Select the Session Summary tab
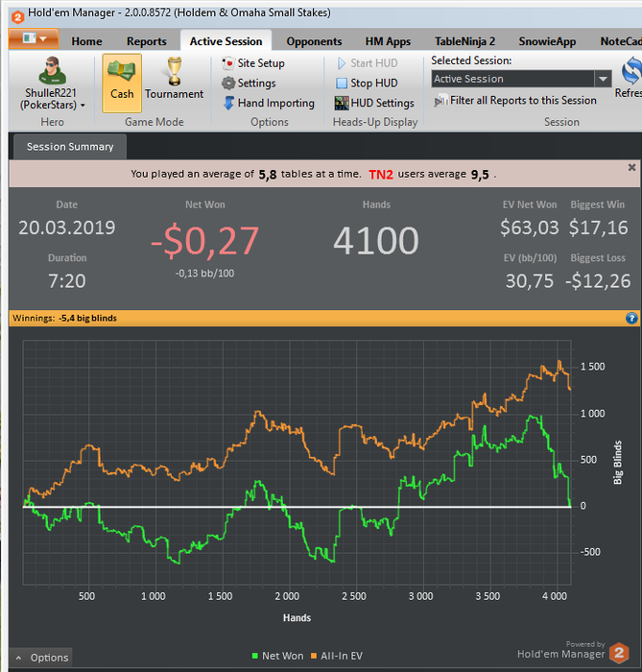This screenshot has height=672, width=642. point(70,147)
